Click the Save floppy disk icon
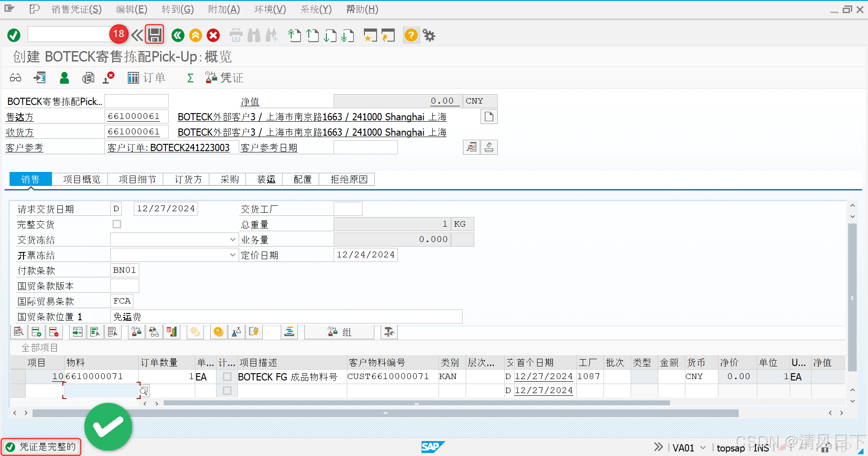868x456 pixels. click(x=155, y=35)
